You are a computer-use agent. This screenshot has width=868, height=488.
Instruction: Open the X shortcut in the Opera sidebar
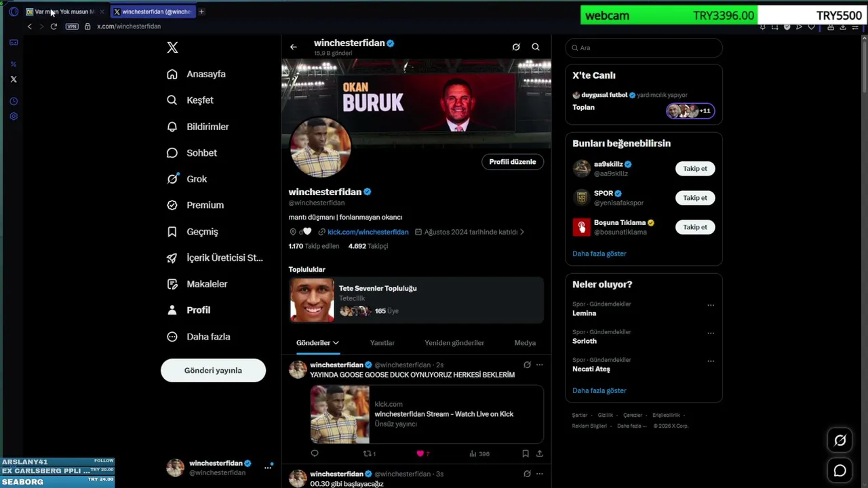point(14,79)
